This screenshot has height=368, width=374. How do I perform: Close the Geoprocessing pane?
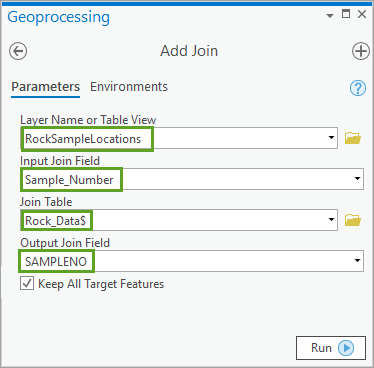click(362, 14)
